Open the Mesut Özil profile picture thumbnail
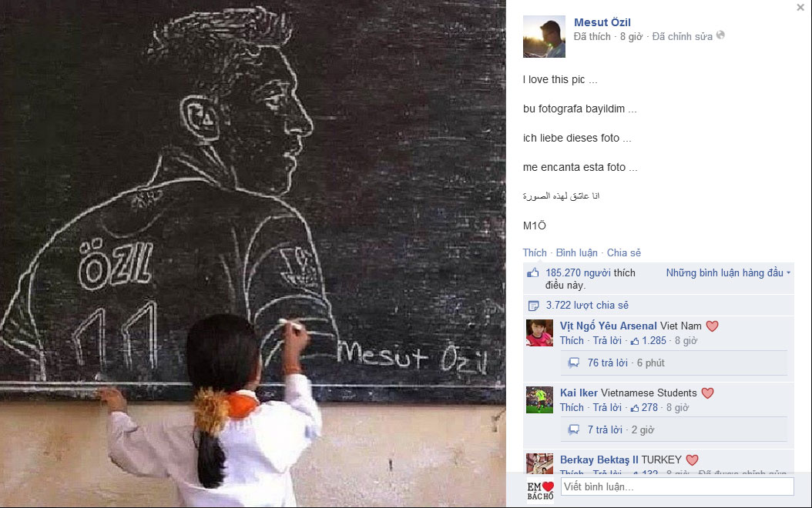 [544, 36]
